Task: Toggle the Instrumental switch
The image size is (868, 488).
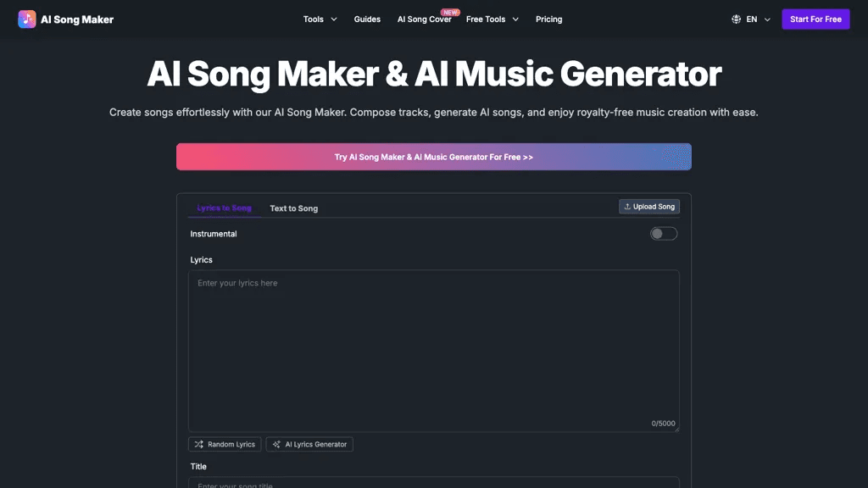Action: coord(663,234)
